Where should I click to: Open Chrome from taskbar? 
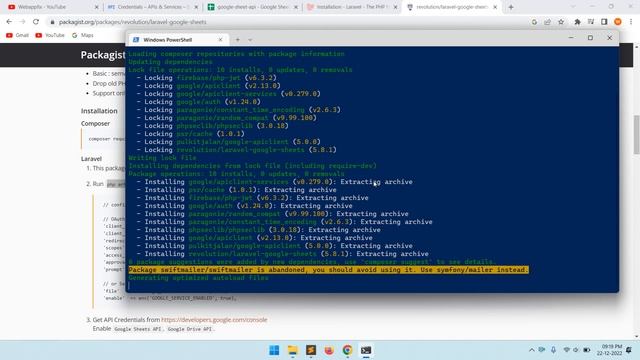click(x=347, y=350)
